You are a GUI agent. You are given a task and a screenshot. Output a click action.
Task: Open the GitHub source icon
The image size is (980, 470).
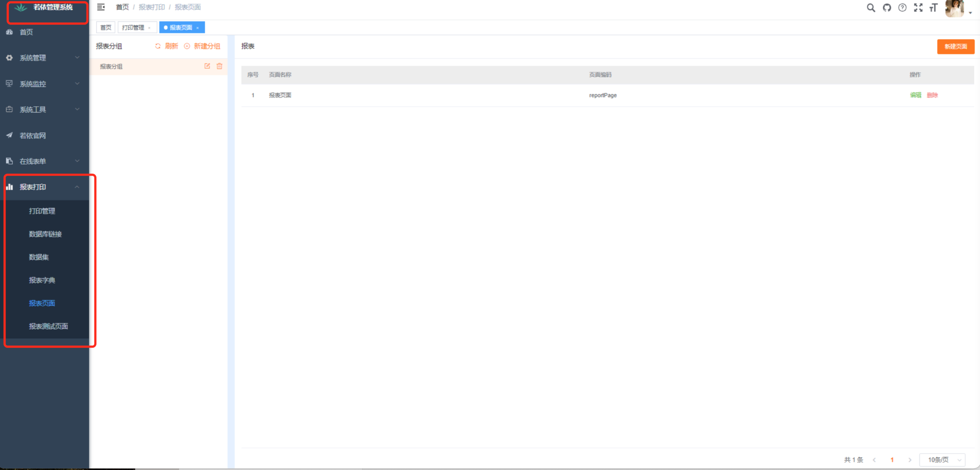(x=887, y=8)
